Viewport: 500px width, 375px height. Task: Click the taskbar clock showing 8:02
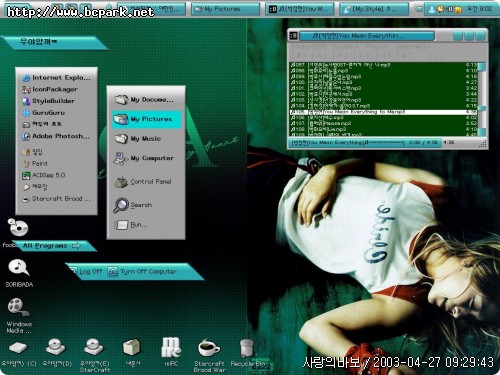tap(480, 9)
